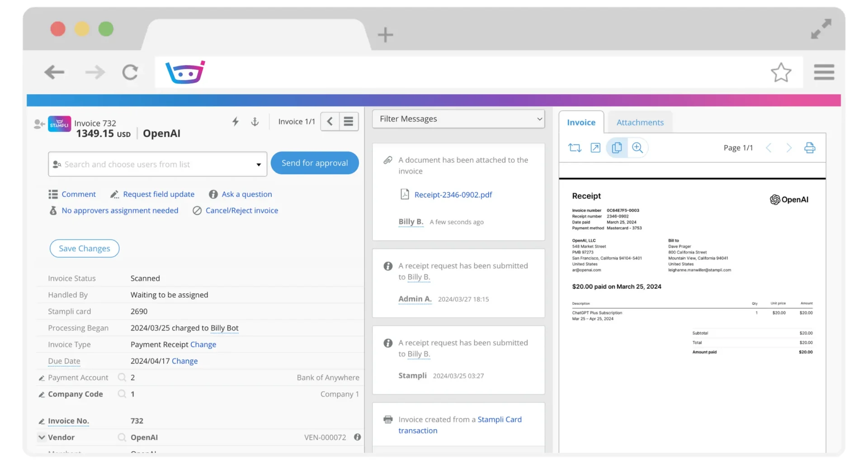Collapse the Vendor section chevron
The width and height of the screenshot is (868, 465).
point(42,437)
